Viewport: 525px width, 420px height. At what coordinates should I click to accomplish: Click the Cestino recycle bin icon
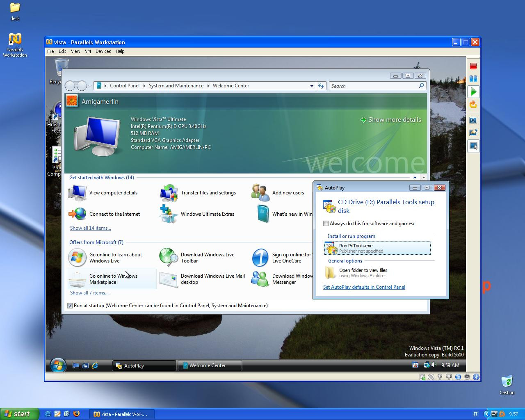tap(507, 384)
